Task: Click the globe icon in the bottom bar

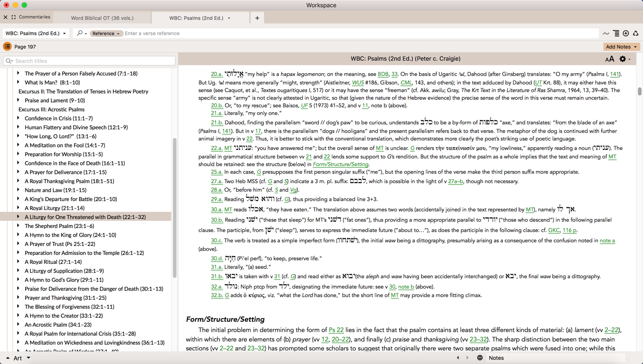Action: coord(480,358)
